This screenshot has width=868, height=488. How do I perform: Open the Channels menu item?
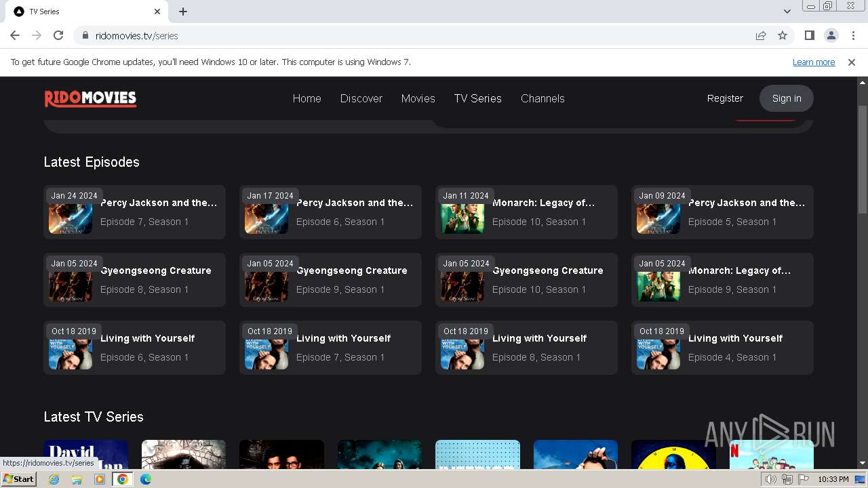tap(542, 98)
